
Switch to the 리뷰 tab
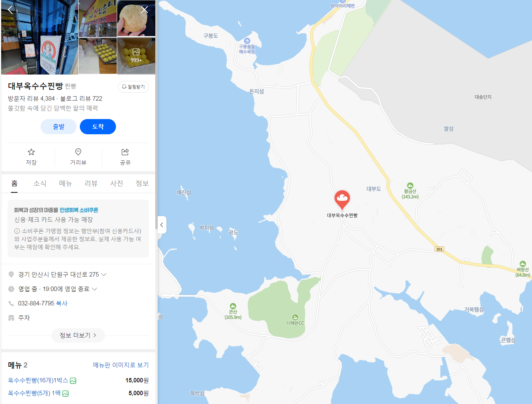91,184
